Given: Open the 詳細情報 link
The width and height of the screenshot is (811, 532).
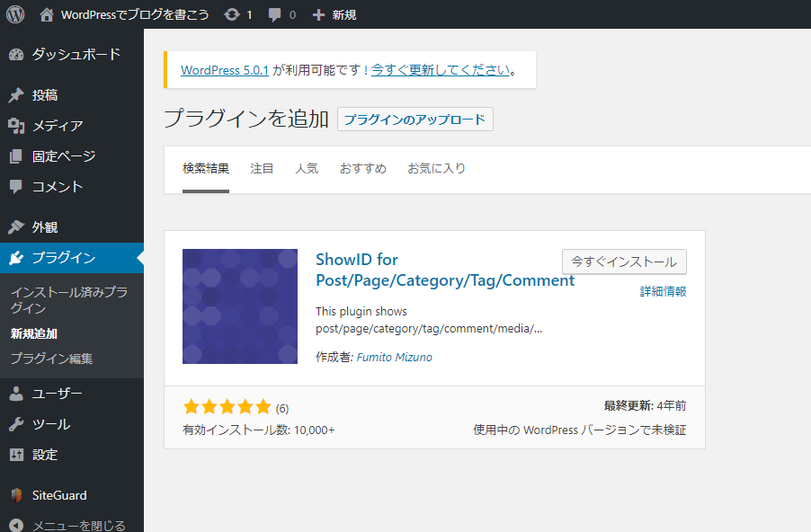Looking at the screenshot, I should (x=663, y=291).
